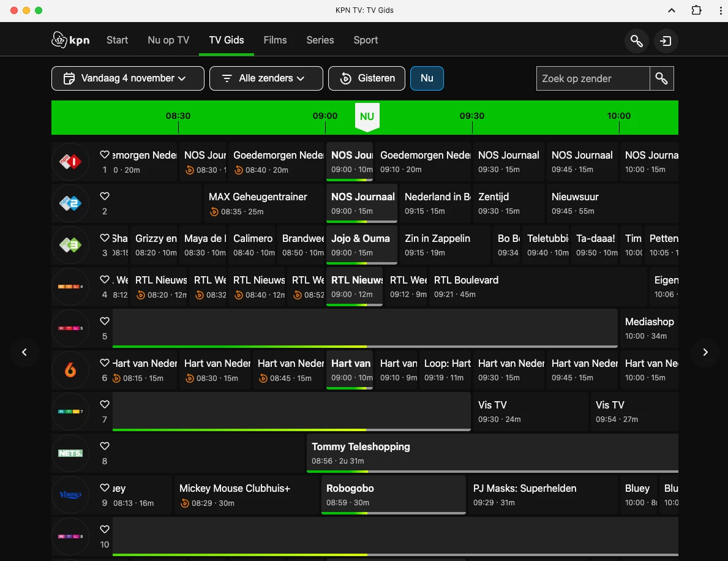Favorite channel 2 with the heart icon
728x561 pixels.
coord(105,196)
